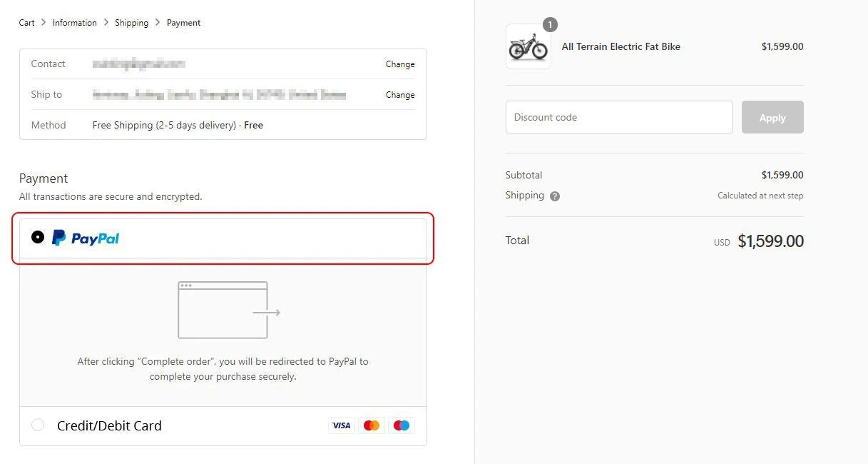Open the Shipping cost help tooltip icon
The height and width of the screenshot is (464, 868).
click(x=555, y=196)
